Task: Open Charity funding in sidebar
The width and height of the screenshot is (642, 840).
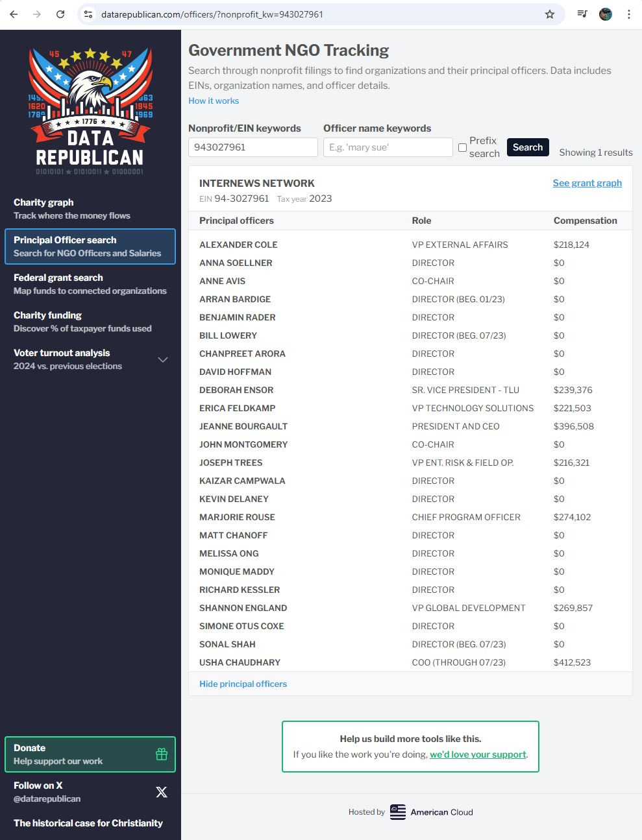Action: point(90,322)
